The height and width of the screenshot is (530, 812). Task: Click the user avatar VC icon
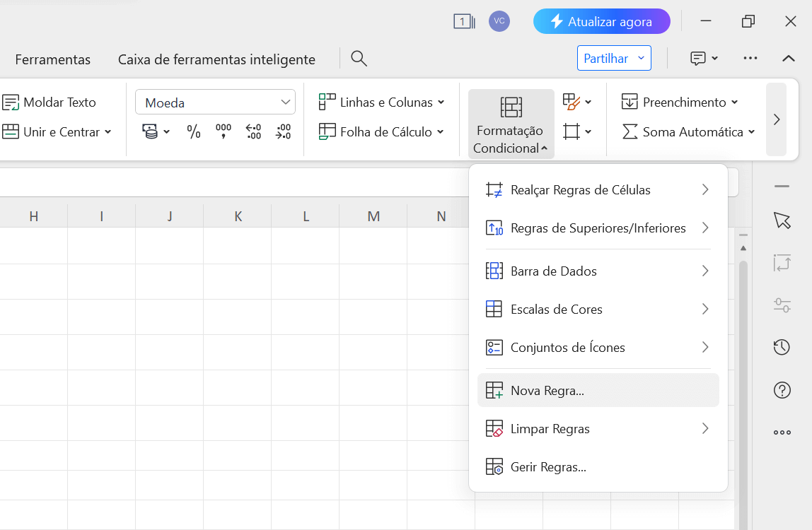(x=499, y=21)
